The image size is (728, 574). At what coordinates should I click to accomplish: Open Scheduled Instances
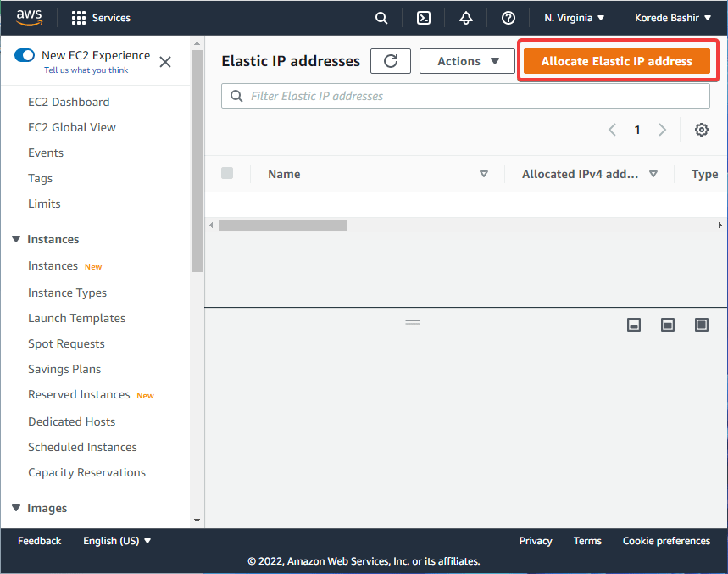pos(83,447)
